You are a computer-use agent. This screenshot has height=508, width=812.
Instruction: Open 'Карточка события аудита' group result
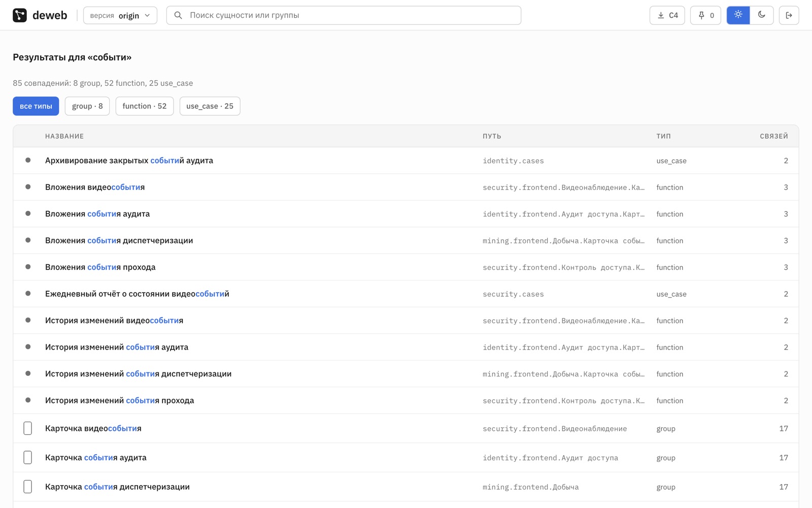coord(406,458)
